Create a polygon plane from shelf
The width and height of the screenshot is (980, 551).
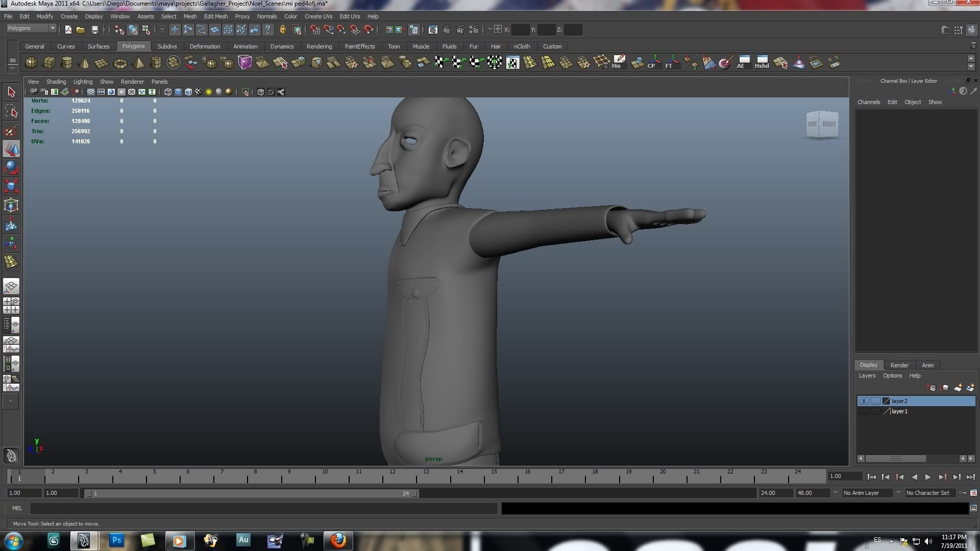pos(102,63)
